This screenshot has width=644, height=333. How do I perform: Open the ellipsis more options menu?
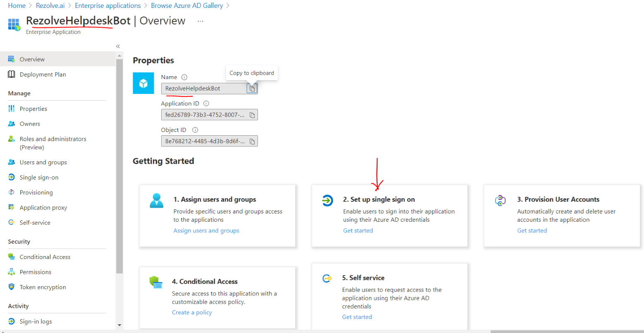click(200, 21)
